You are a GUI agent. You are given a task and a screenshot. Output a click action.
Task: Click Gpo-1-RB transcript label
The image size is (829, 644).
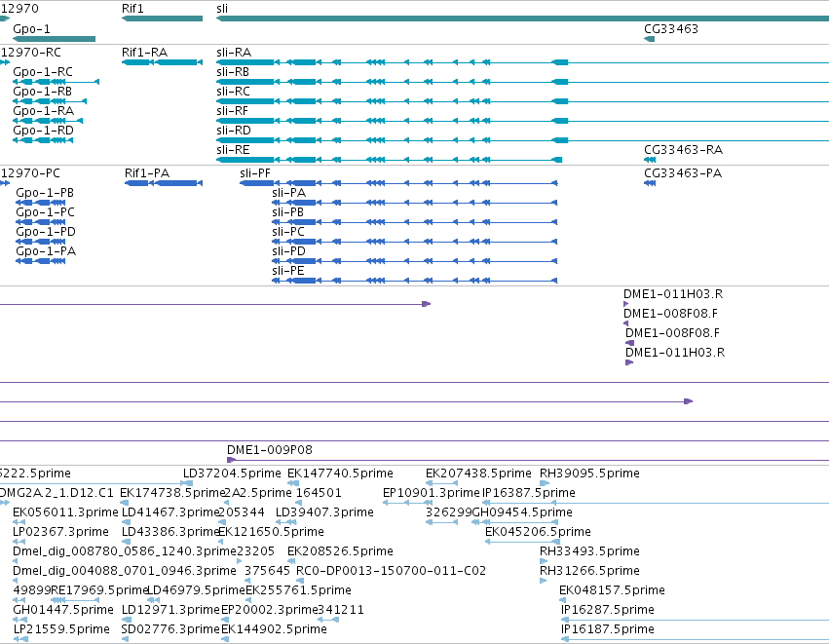[42, 92]
